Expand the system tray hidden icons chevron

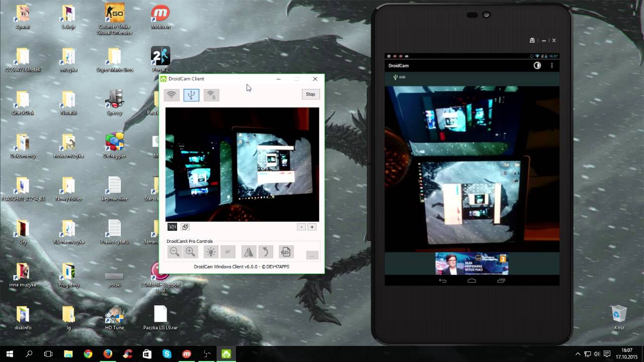(x=578, y=354)
